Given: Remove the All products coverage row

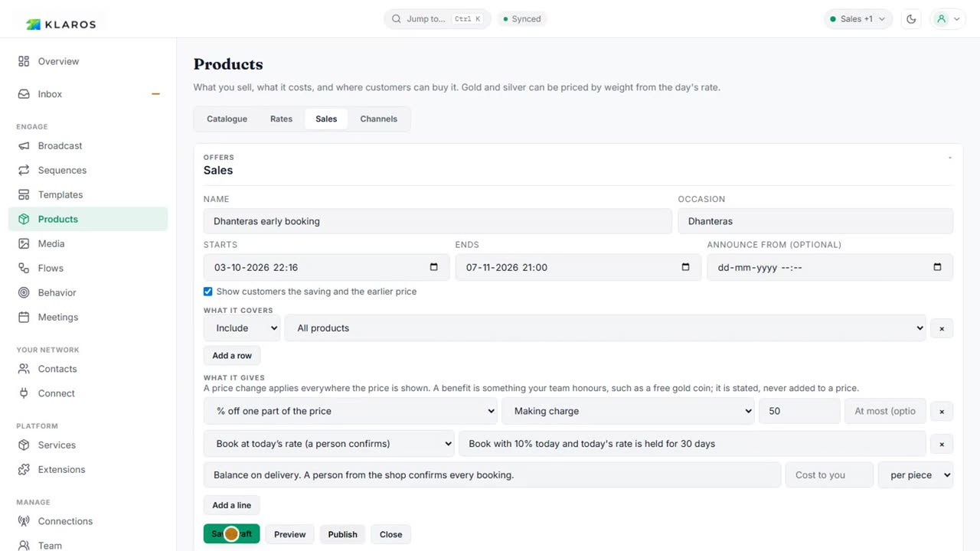Looking at the screenshot, I should click(942, 328).
